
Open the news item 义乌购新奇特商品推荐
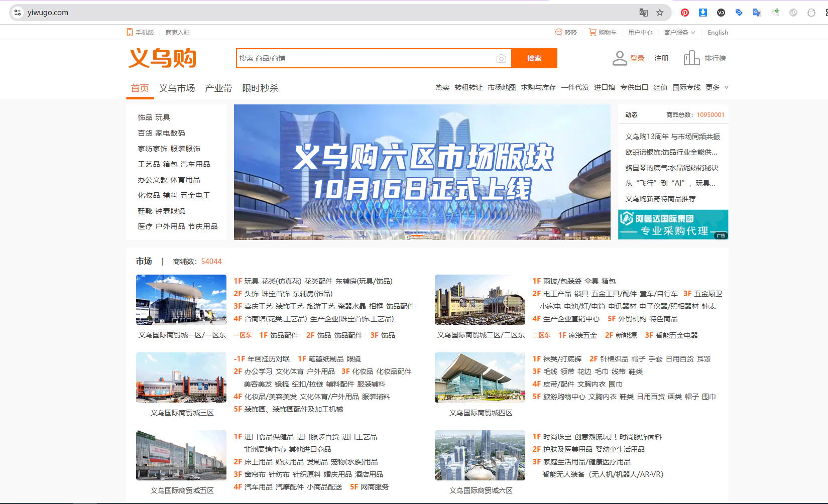(x=660, y=199)
